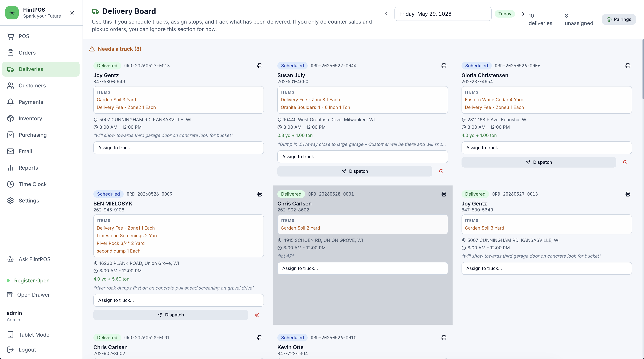Click address 10440 West Grantosa Drive, Milwaukee

click(329, 120)
